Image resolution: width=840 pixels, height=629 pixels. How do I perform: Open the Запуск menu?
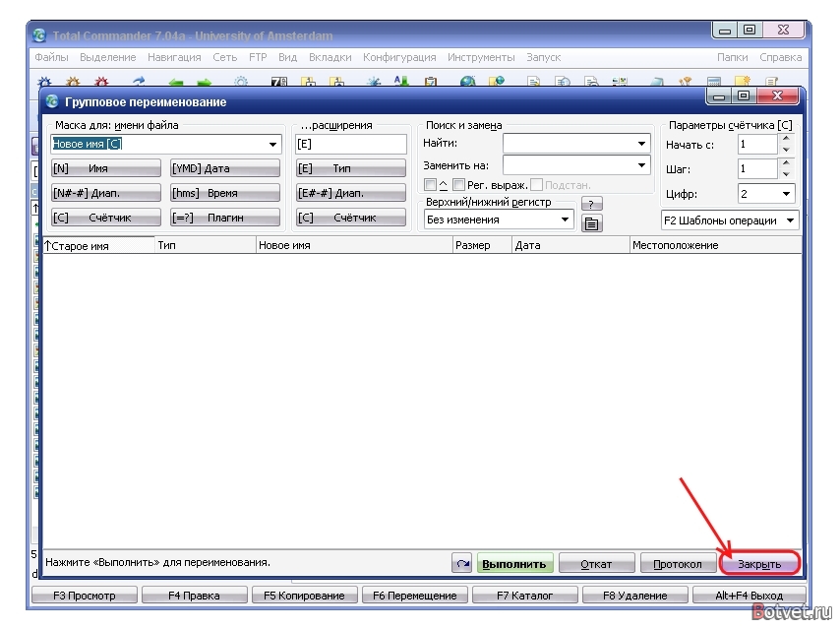[x=543, y=57]
